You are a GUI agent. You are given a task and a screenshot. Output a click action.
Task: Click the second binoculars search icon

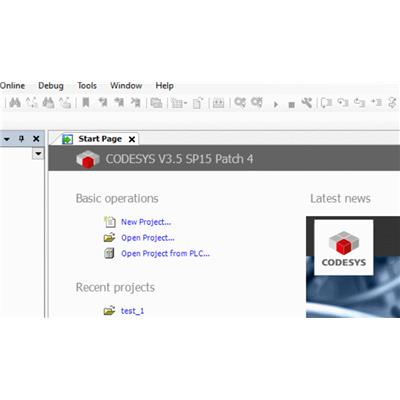pos(49,103)
